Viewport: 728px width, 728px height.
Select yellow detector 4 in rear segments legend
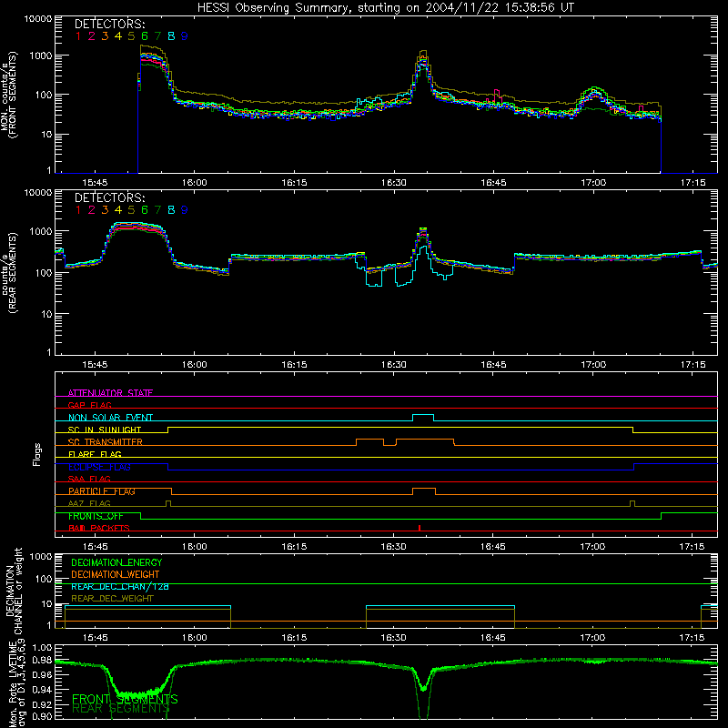click(x=118, y=210)
